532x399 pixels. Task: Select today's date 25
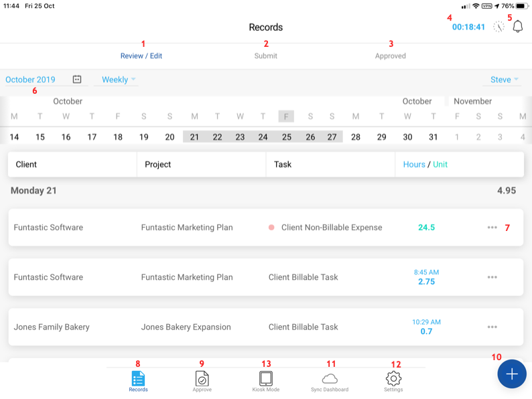pyautogui.click(x=287, y=137)
